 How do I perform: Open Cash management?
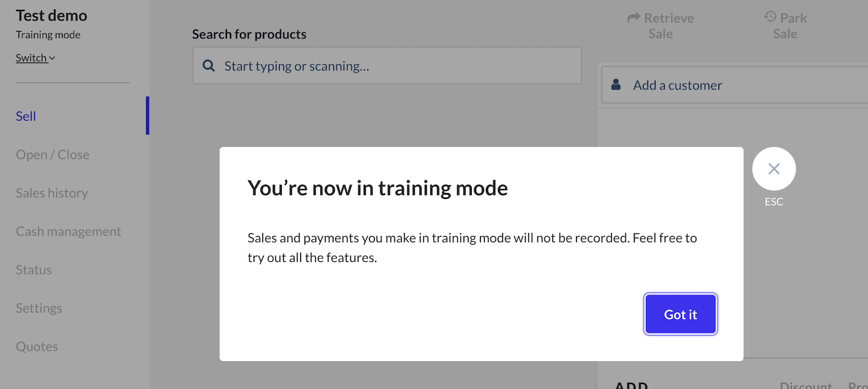[x=68, y=231]
